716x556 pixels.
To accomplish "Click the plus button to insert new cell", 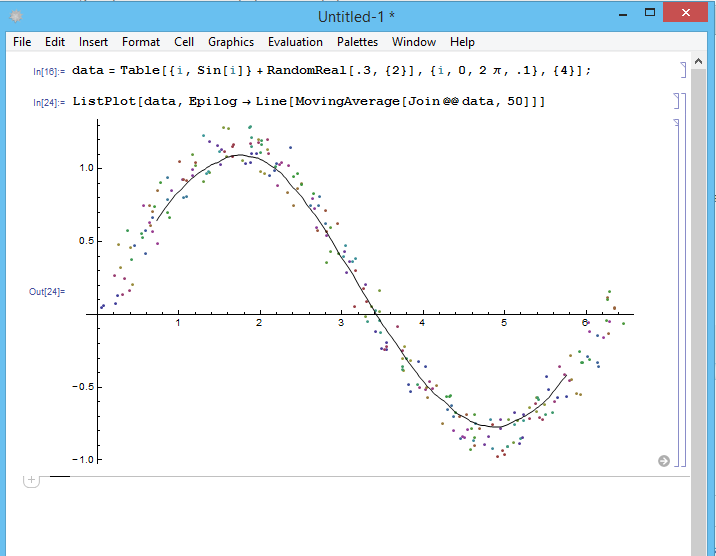I will point(31,480).
